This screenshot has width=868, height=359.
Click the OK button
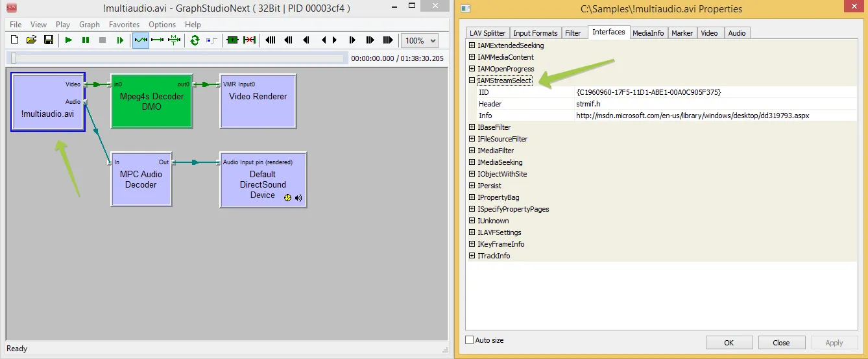729,343
